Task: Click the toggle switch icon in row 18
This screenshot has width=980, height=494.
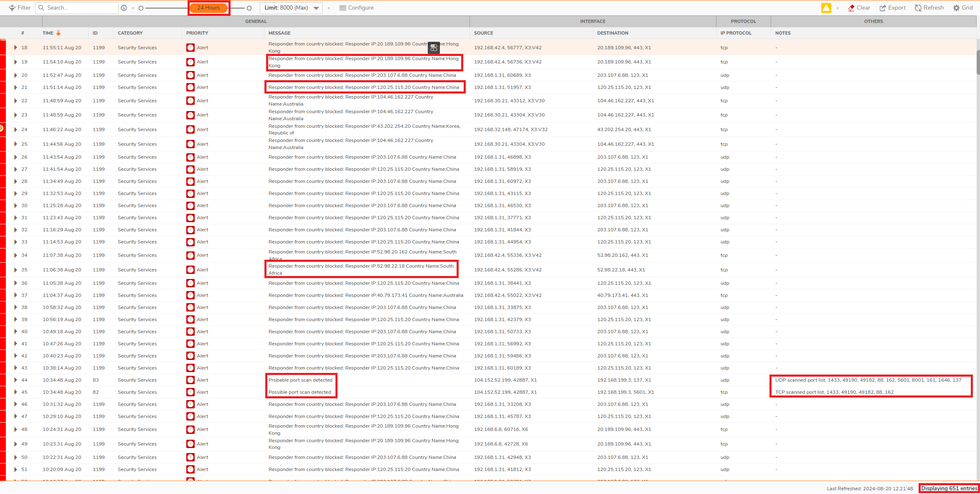Action: click(434, 48)
